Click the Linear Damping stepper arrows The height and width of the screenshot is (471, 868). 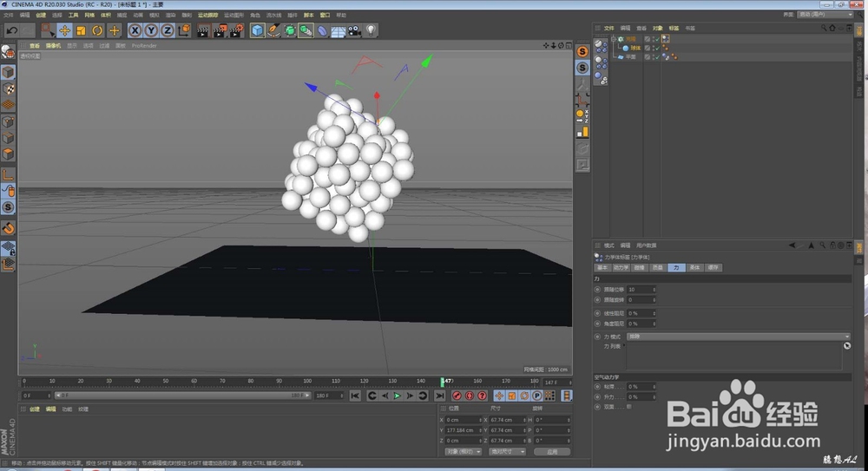pyautogui.click(x=654, y=313)
